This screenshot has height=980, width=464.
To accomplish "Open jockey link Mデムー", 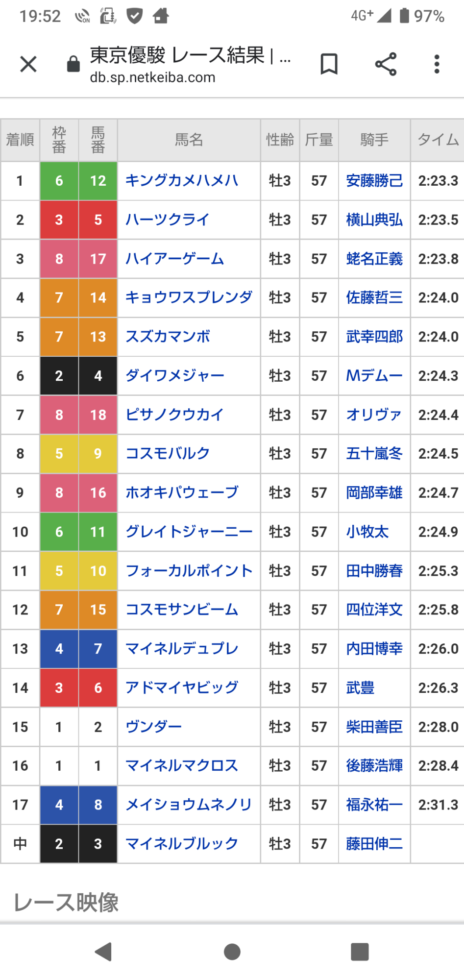I will [374, 376].
